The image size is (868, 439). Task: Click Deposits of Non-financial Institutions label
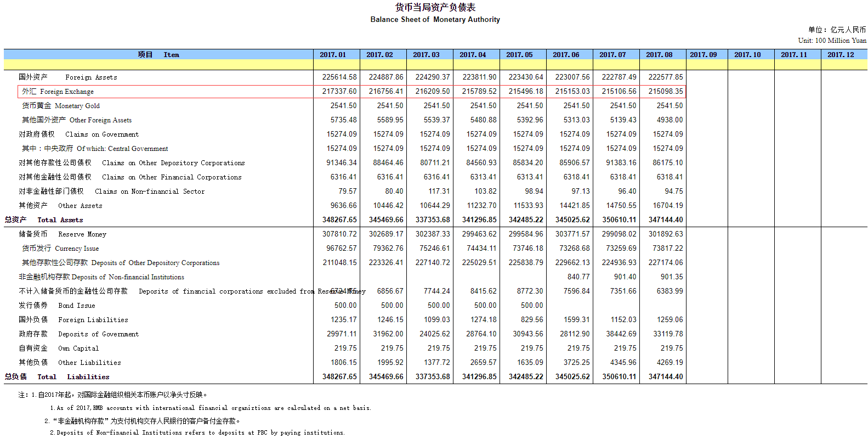101,277
